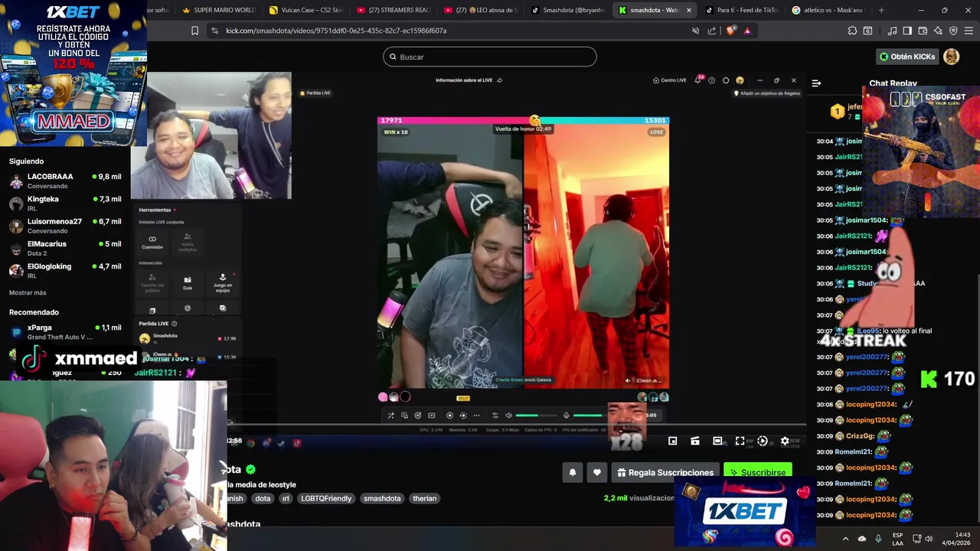Image resolution: width=980 pixels, height=551 pixels.
Task: Click the Coemisión tool icon in TikTok panel
Action: tap(152, 242)
